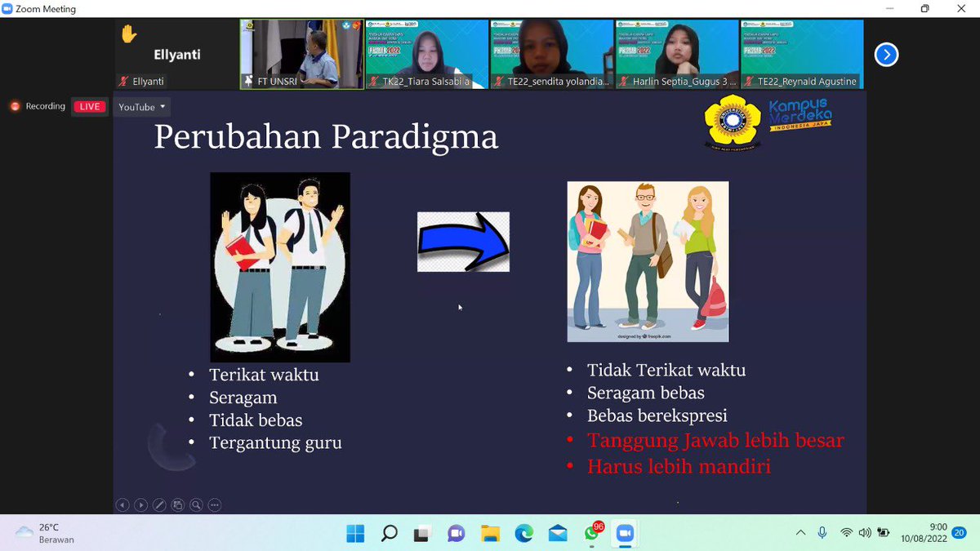980x551 pixels.
Task: Click the red text 'Tanggung Jawab lebih besar'
Action: pos(715,441)
